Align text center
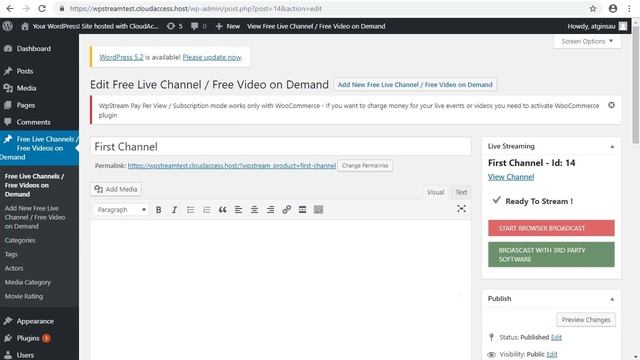Screen dimensions: 640x360 click(254, 210)
